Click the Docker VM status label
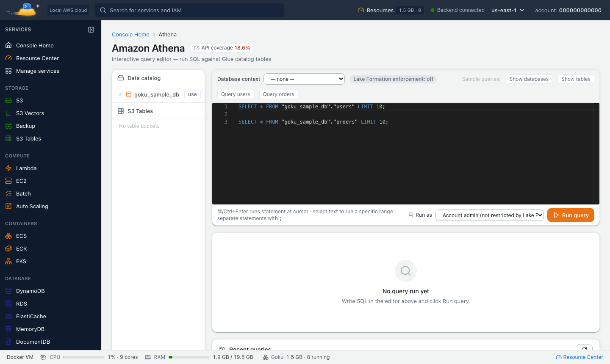 pos(20,357)
